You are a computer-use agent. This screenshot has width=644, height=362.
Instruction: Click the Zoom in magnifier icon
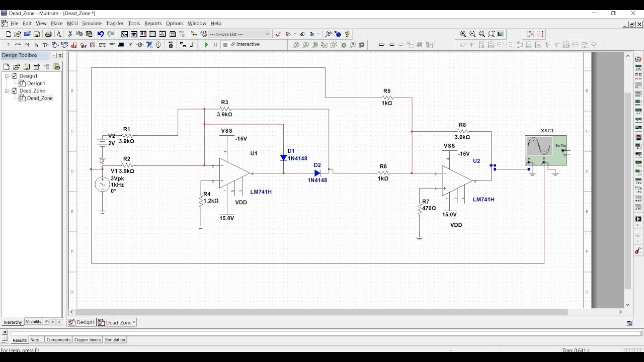(463, 34)
